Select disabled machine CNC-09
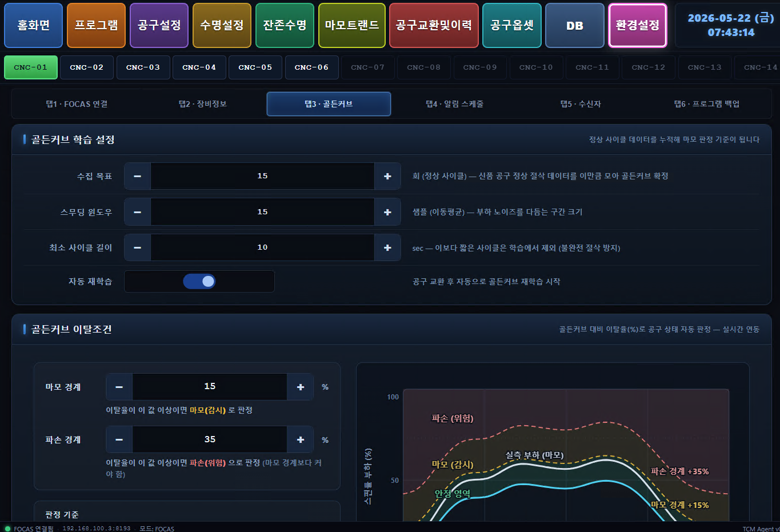This screenshot has width=780, height=532. (x=480, y=67)
